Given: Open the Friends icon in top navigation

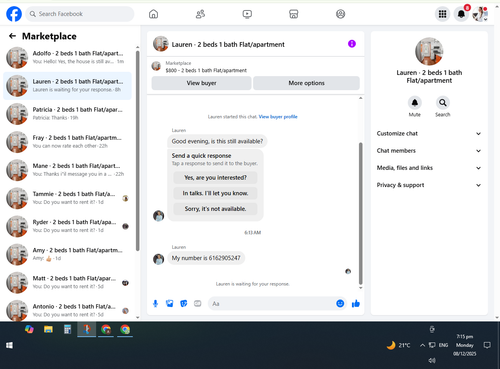Looking at the screenshot, I should 200,14.
